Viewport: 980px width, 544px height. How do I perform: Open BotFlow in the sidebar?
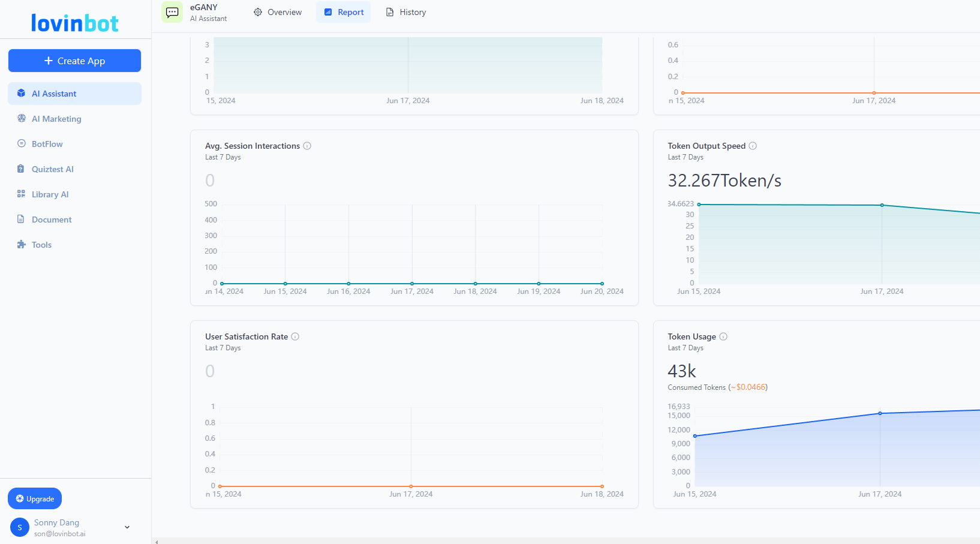(x=74, y=144)
